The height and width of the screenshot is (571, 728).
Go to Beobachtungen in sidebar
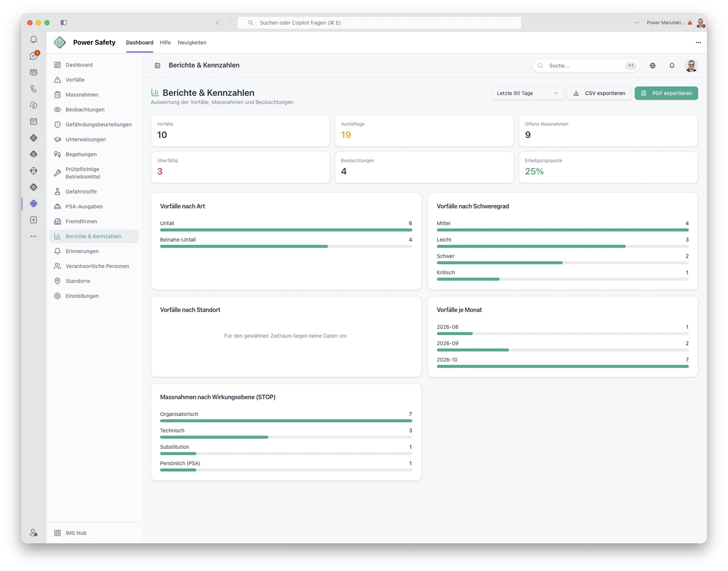click(x=94, y=110)
